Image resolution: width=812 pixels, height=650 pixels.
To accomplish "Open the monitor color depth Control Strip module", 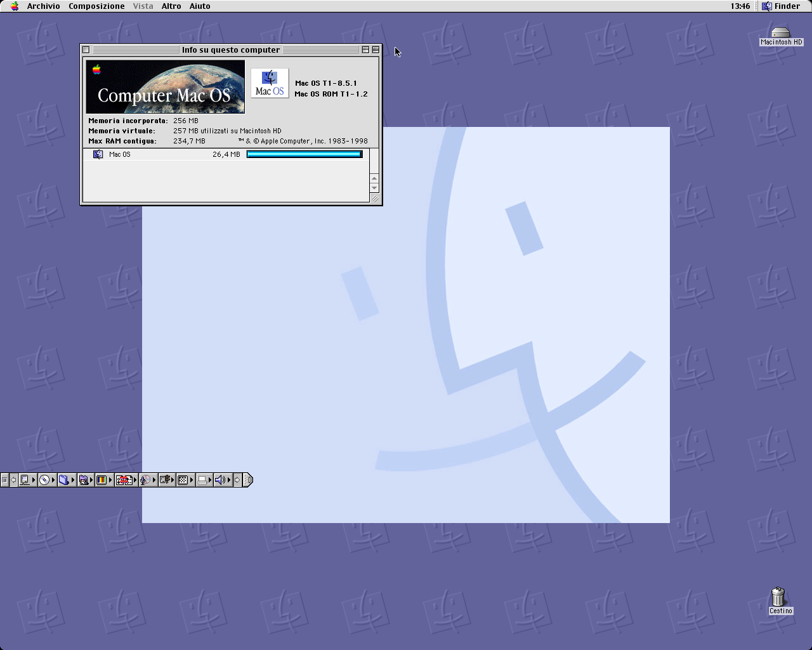I will [x=104, y=480].
